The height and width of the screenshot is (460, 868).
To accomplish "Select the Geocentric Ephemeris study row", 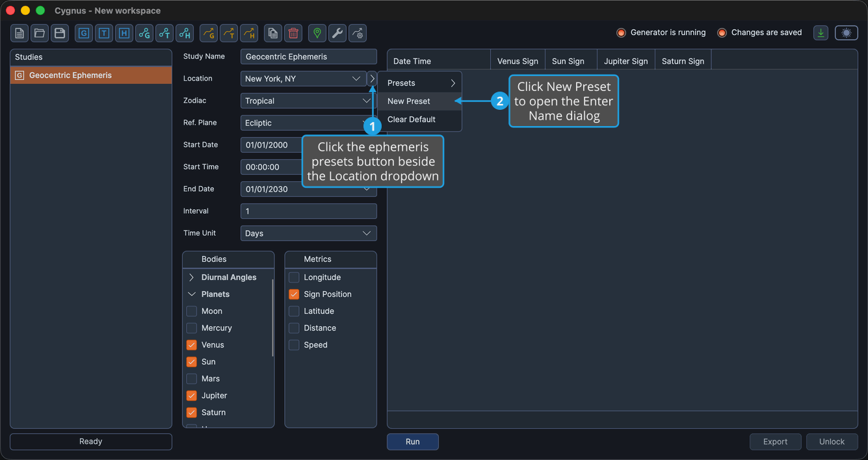I will pos(91,75).
